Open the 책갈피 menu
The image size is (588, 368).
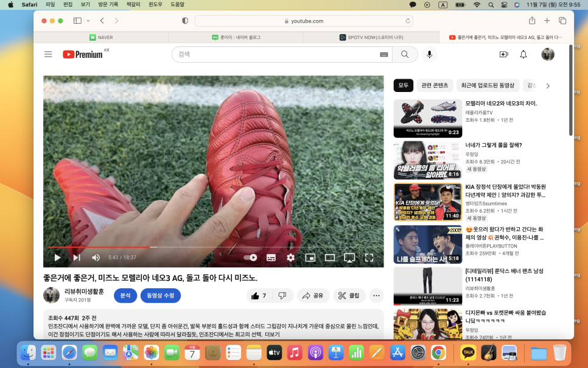point(133,4)
